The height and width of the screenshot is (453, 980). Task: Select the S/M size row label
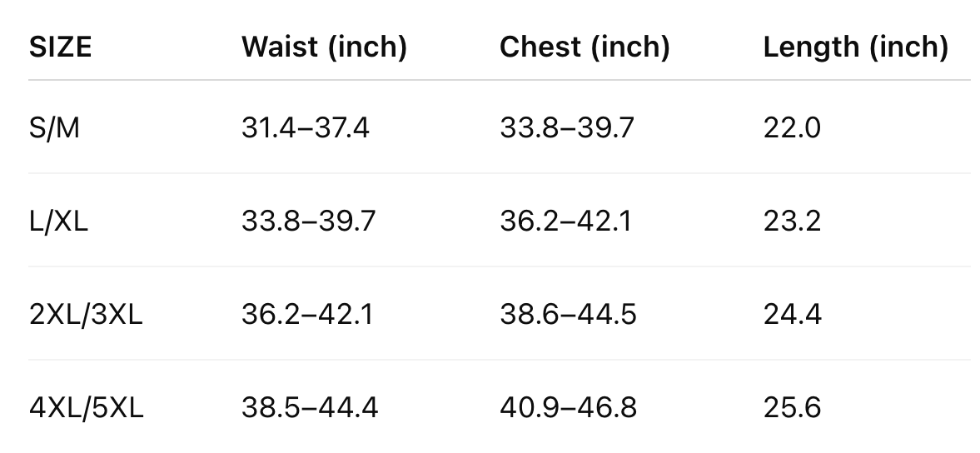(54, 128)
